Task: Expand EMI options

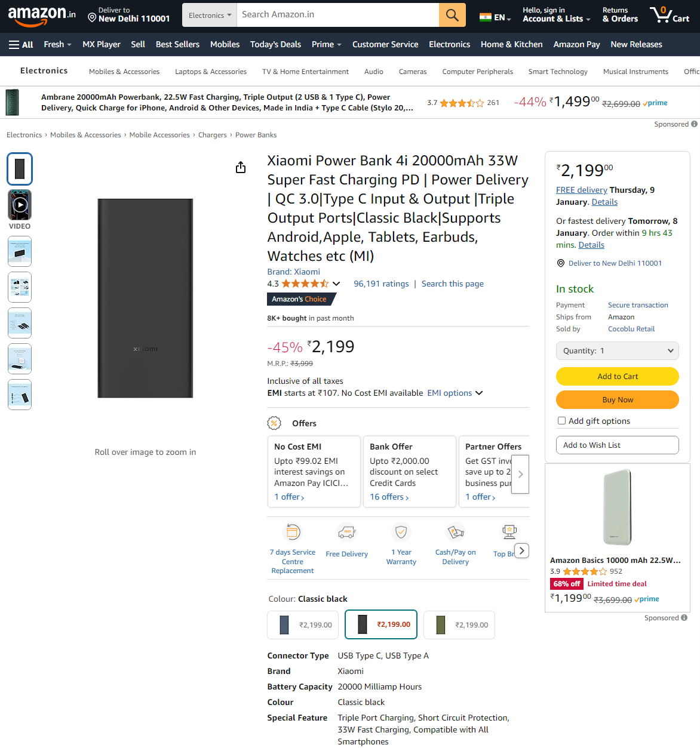Action: pos(455,393)
